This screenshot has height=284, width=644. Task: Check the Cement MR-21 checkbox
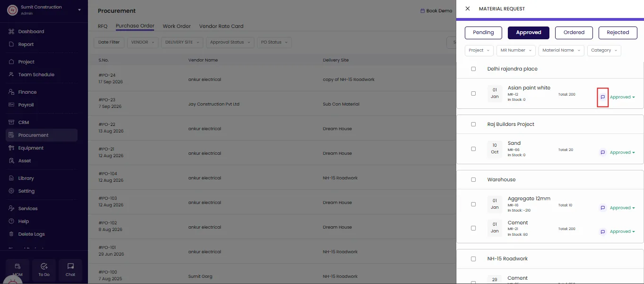[473, 228]
